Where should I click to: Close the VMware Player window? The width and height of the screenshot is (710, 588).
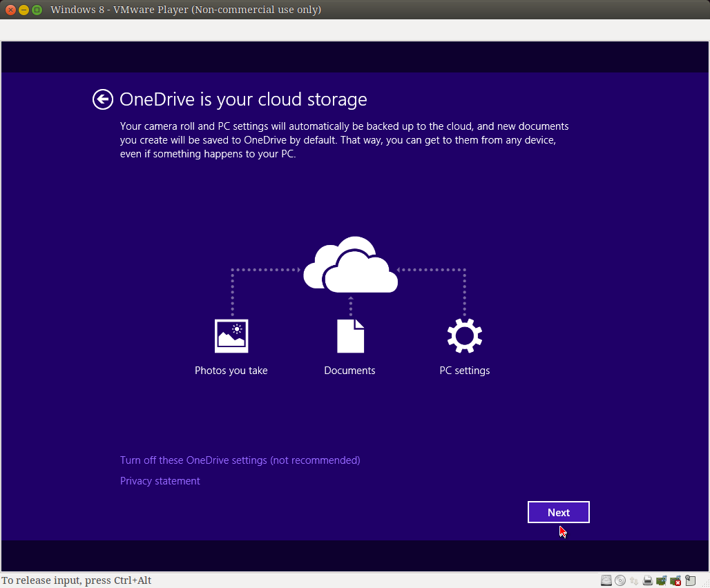pyautogui.click(x=10, y=10)
